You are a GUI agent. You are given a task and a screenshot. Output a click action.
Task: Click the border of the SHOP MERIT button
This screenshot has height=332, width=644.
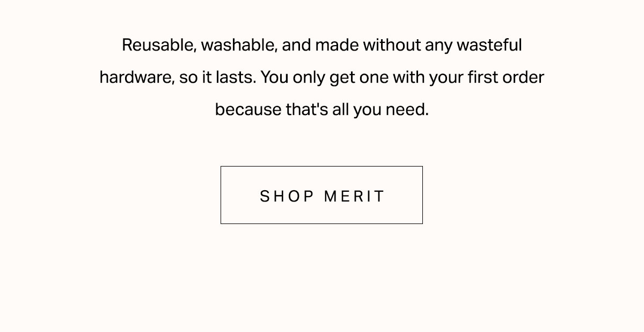pos(322,167)
